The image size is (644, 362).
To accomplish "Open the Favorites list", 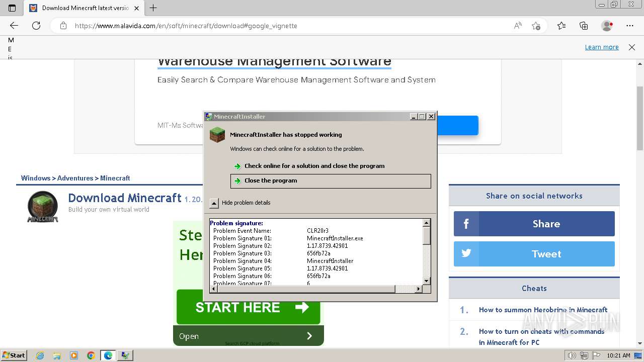I will [x=561, y=26].
